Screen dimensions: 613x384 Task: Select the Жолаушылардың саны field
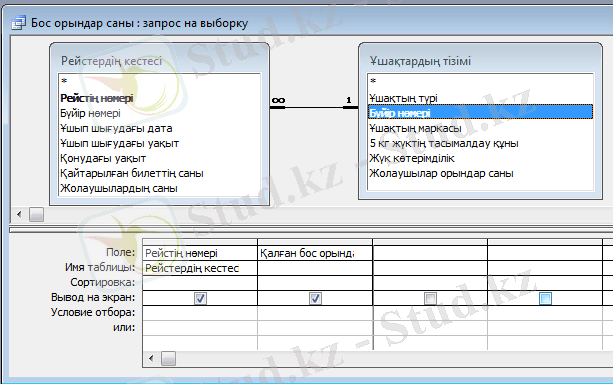[x=159, y=188]
